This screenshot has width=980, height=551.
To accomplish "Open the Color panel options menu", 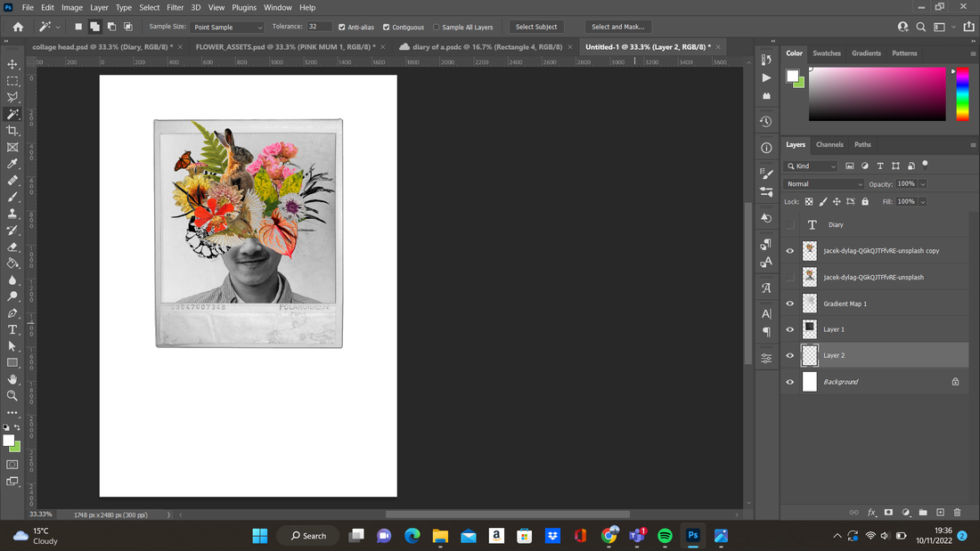I will 973,53.
